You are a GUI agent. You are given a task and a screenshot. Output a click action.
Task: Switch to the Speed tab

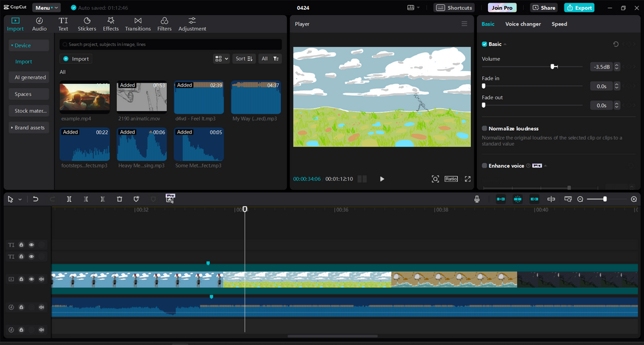point(559,24)
